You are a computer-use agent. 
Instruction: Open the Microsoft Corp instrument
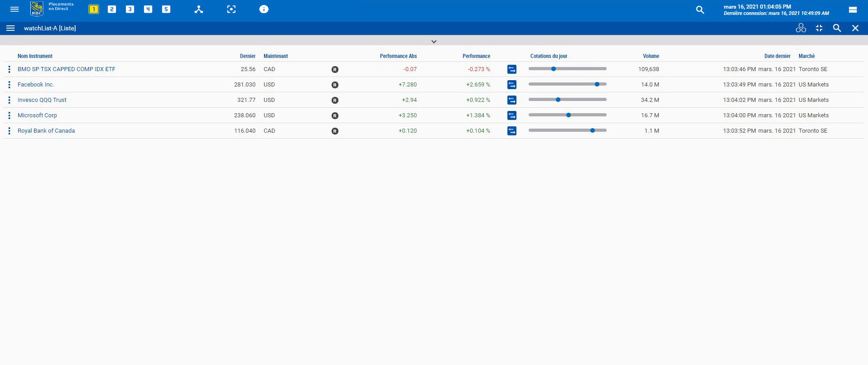tap(37, 115)
